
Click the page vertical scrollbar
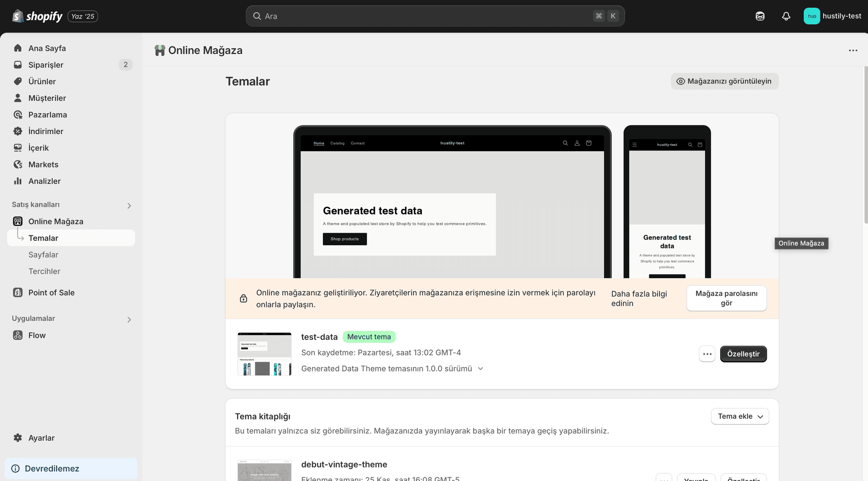(866, 145)
